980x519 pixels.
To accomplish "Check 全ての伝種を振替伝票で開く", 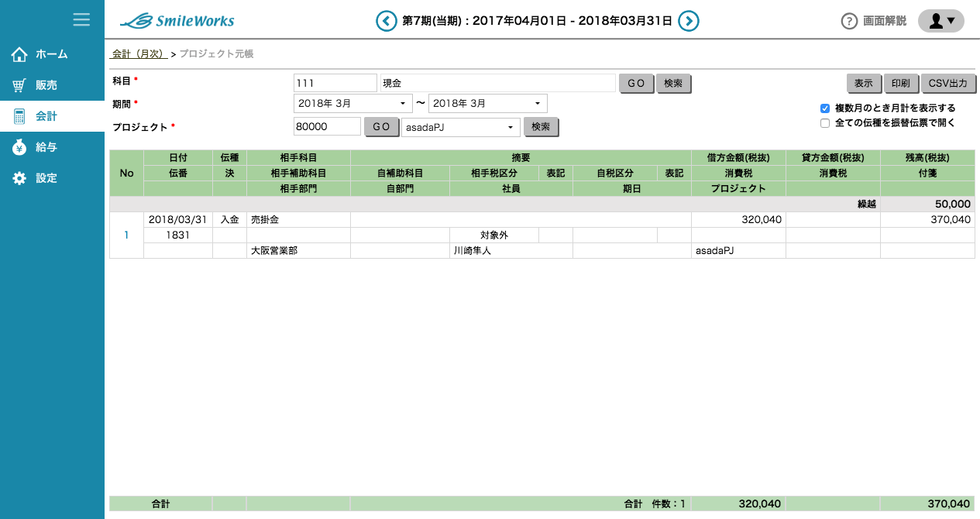I will click(x=825, y=122).
